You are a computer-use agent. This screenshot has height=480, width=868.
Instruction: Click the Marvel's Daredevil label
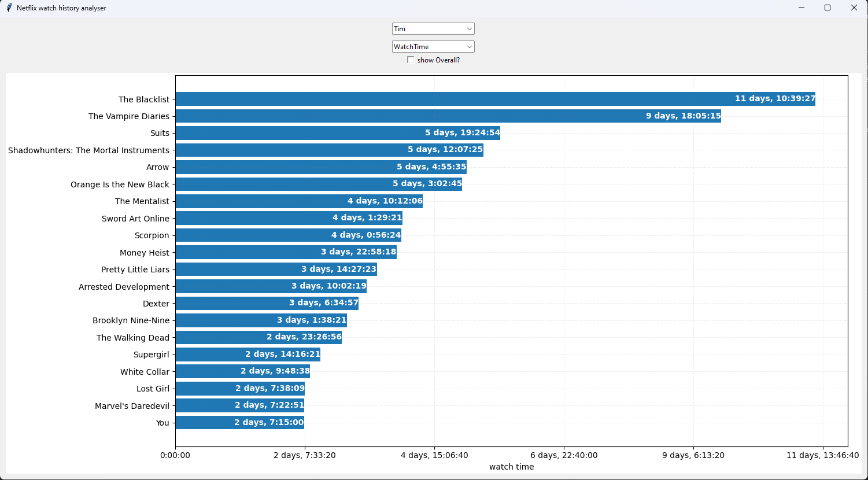[x=132, y=406]
